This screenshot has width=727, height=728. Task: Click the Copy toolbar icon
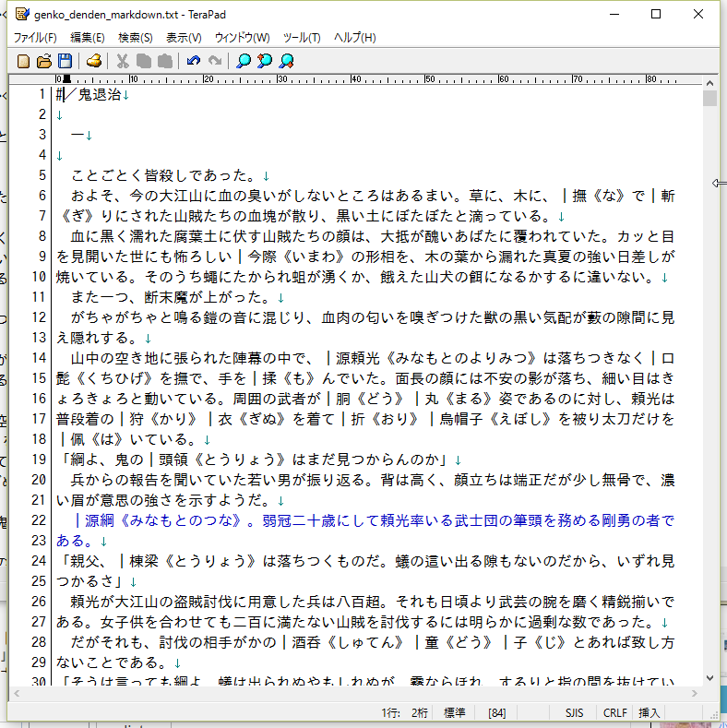pos(143,61)
